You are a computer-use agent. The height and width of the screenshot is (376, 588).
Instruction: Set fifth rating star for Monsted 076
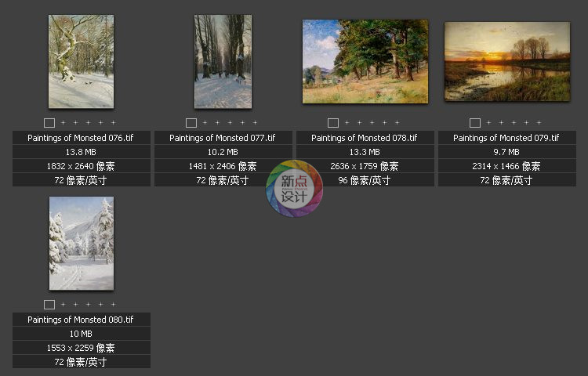point(113,122)
